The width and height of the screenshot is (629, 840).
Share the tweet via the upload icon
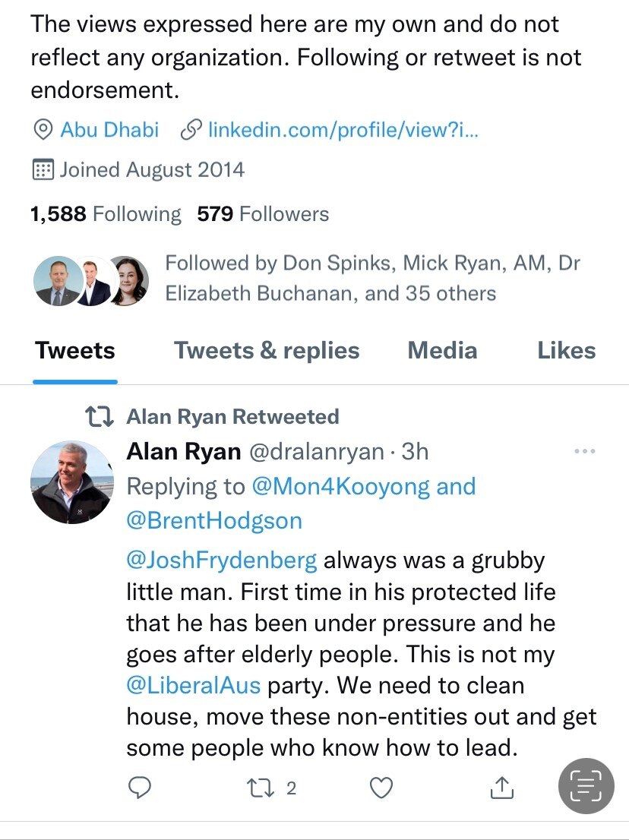tap(501, 788)
